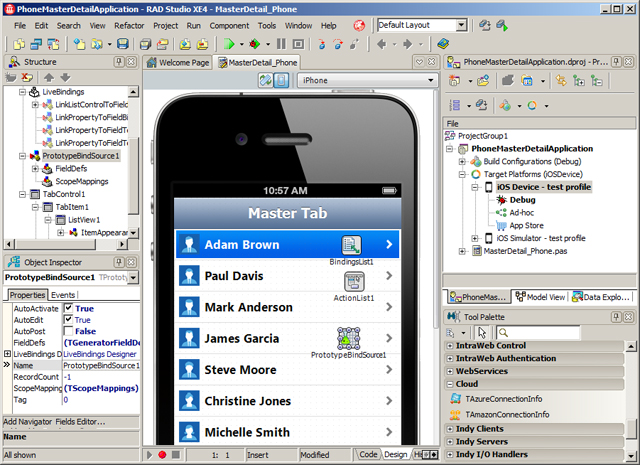Viewport: 640px width, 465px height.
Task: Click the Run Without Debugging bug icon
Action: click(x=255, y=44)
